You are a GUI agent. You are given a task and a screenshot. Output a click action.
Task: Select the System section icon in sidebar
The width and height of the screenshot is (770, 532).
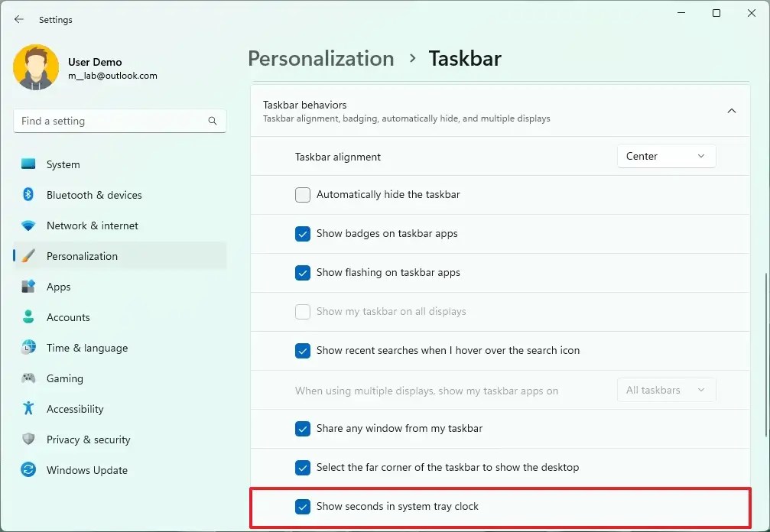pos(28,164)
